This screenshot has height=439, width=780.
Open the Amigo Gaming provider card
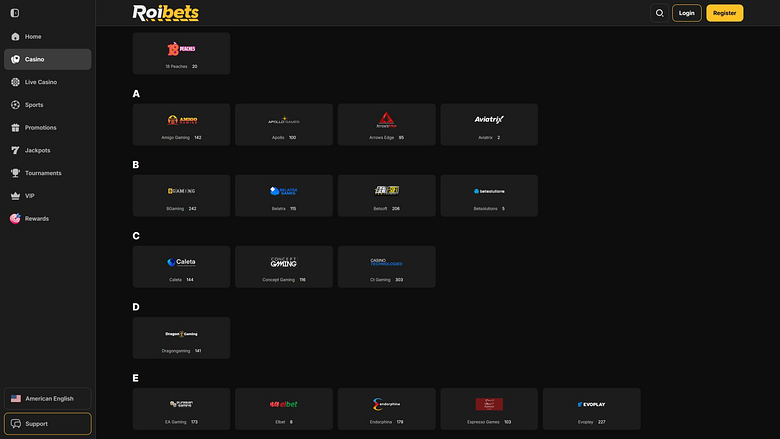[182, 125]
